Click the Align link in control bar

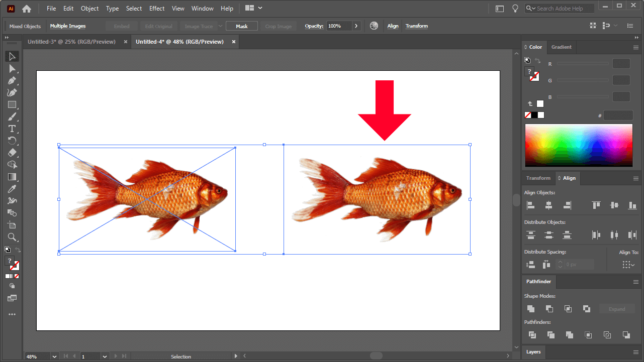[x=393, y=26]
